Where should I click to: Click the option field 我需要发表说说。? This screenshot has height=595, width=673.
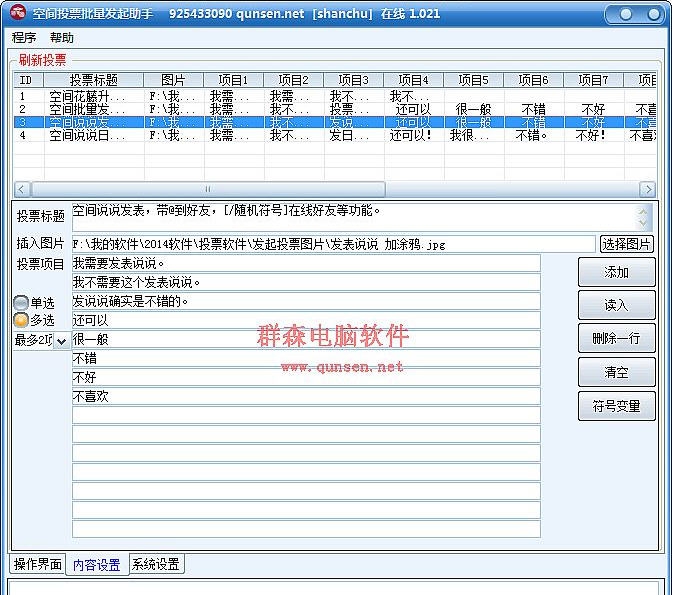(306, 263)
